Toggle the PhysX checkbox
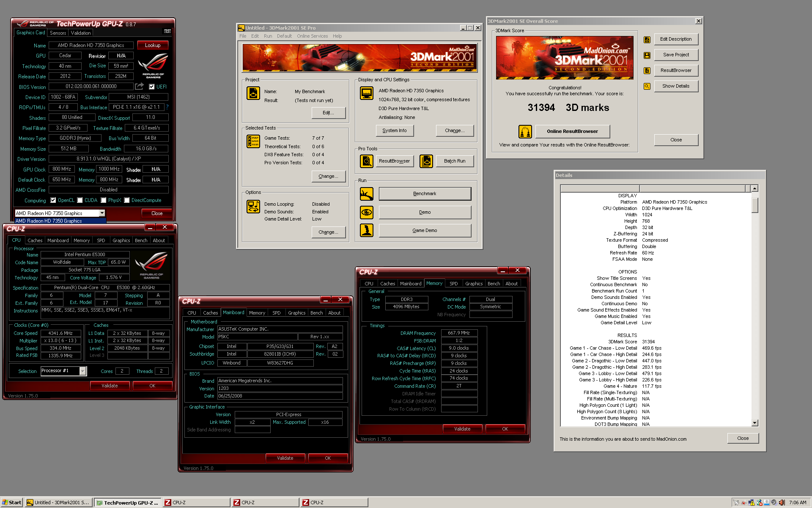The image size is (812, 508). 103,200
